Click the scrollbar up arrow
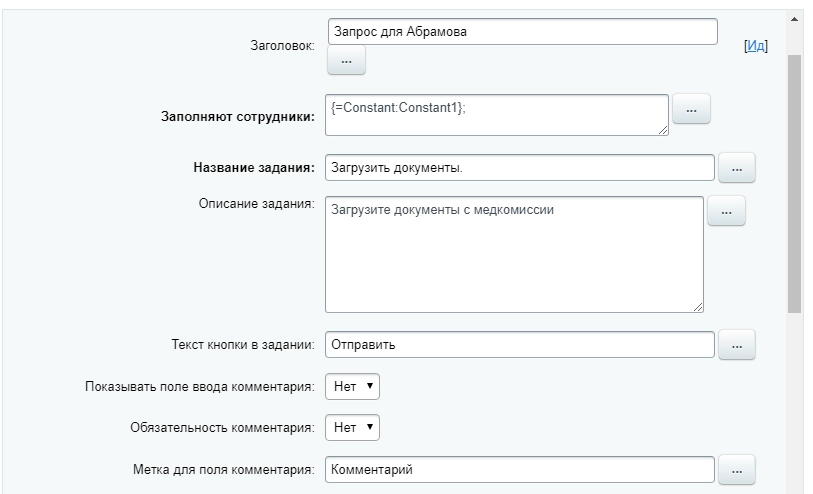This screenshot has width=813, height=494. click(x=794, y=20)
